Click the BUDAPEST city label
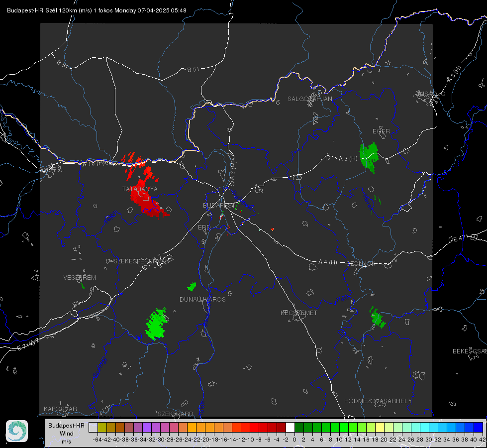487x448 pixels. (x=218, y=205)
